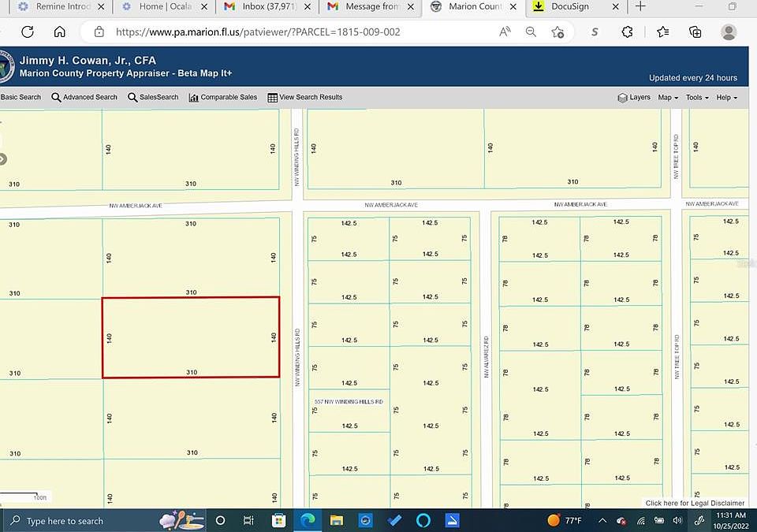Screen dimensions: 757x532
Task: Click the Basic Search button
Action: [21, 97]
